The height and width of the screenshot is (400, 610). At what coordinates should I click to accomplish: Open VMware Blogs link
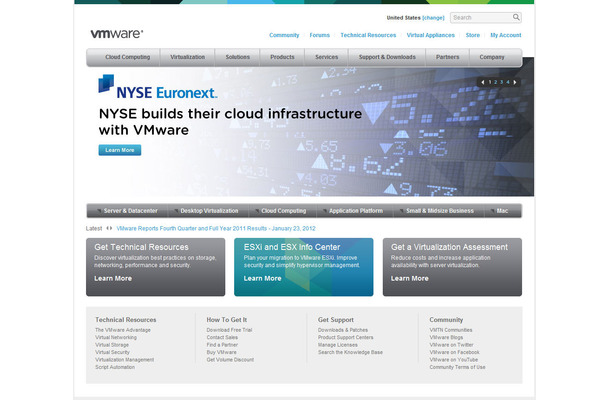pyautogui.click(x=446, y=337)
